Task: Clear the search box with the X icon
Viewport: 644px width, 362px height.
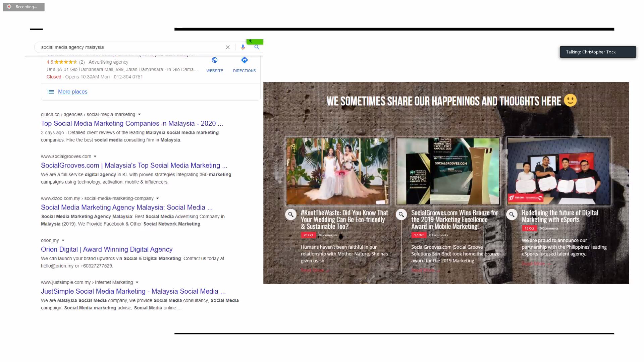Action: tap(228, 47)
